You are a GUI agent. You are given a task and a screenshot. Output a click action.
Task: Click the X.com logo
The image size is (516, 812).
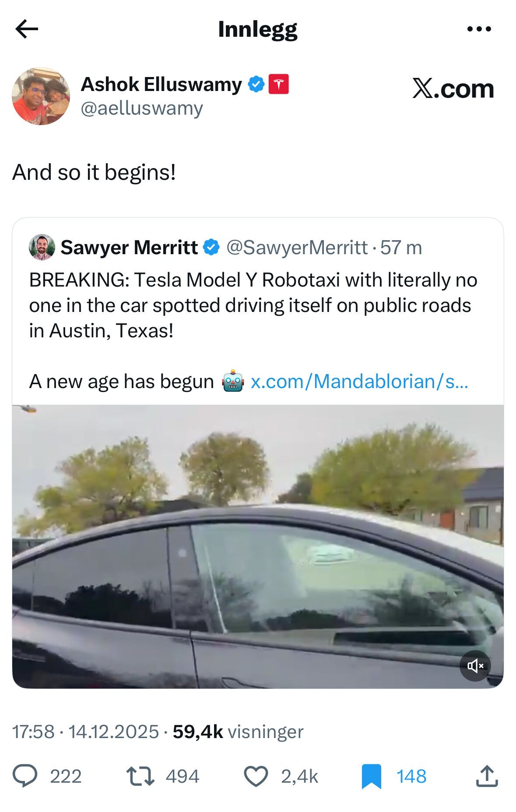click(x=453, y=88)
